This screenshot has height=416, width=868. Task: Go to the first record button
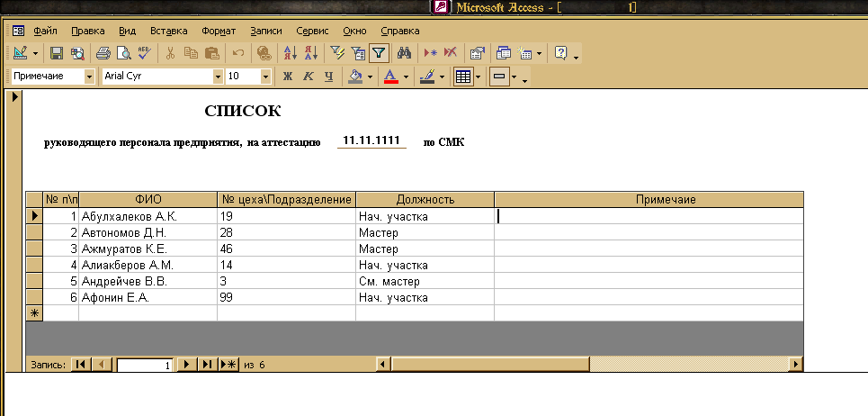point(81,365)
